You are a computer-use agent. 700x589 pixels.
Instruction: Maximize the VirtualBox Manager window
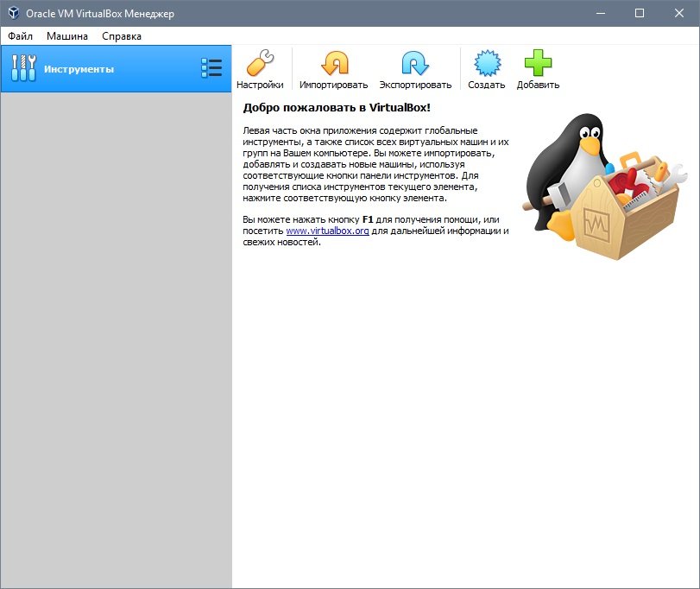(x=640, y=13)
